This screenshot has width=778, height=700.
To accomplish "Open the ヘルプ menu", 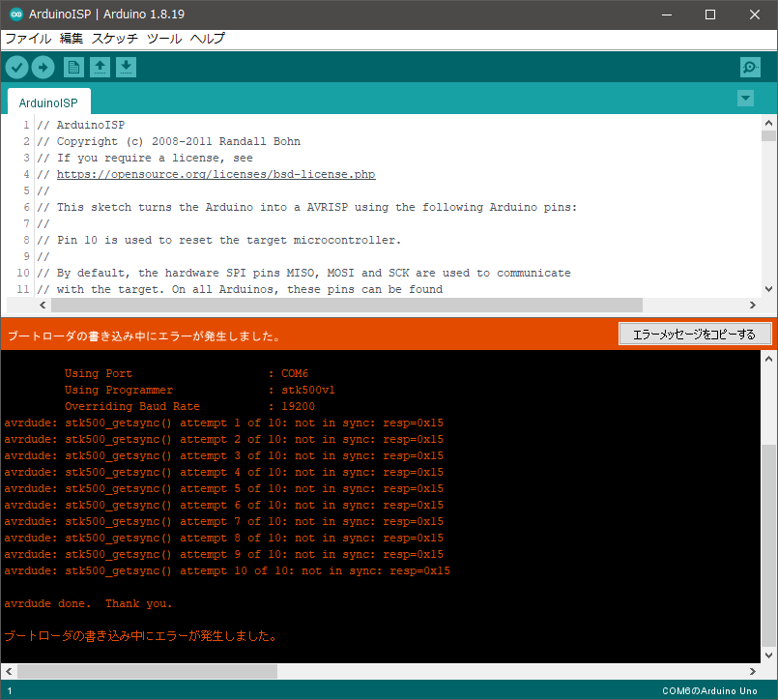I will [x=208, y=39].
